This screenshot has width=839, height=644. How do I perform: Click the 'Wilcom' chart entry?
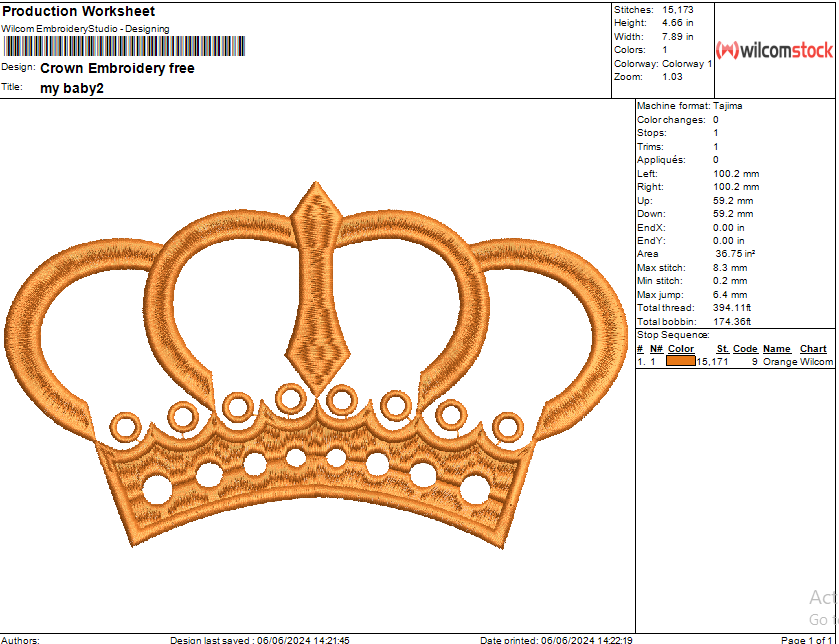pos(817,362)
